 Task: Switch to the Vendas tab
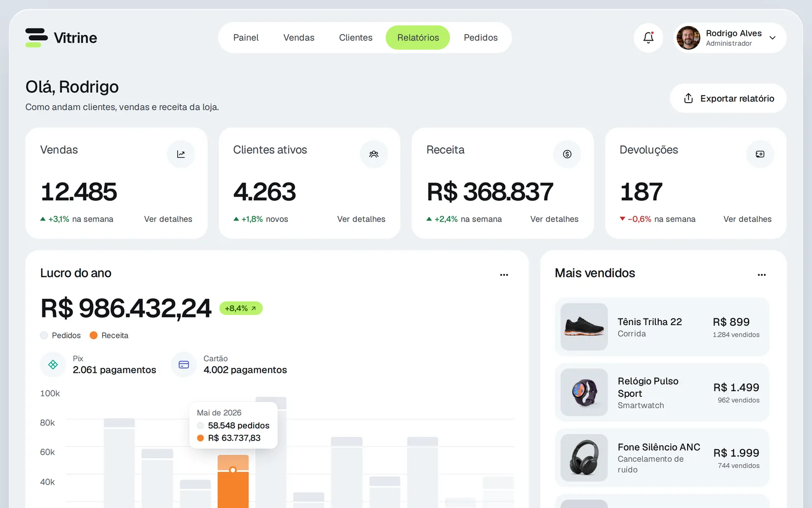pyautogui.click(x=299, y=38)
